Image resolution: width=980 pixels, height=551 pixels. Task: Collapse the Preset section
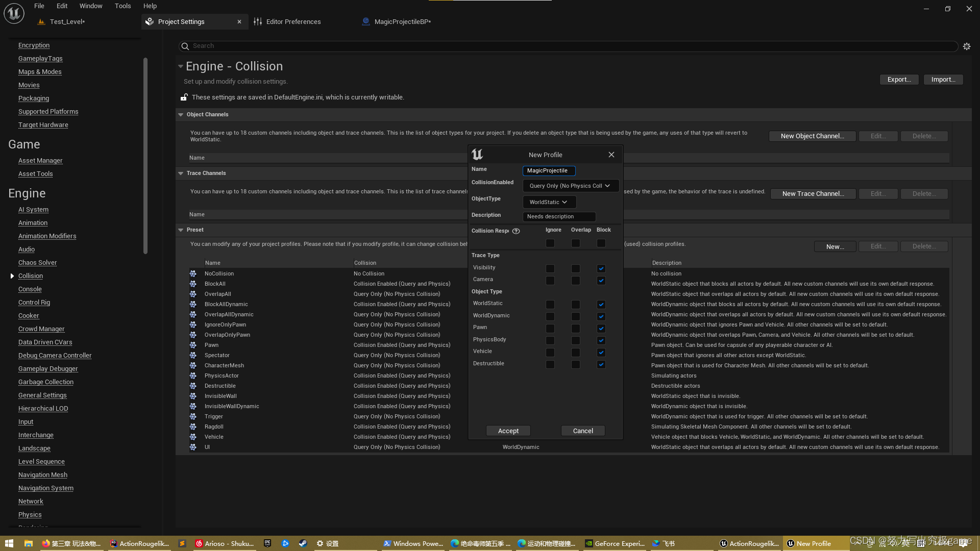[x=181, y=230]
